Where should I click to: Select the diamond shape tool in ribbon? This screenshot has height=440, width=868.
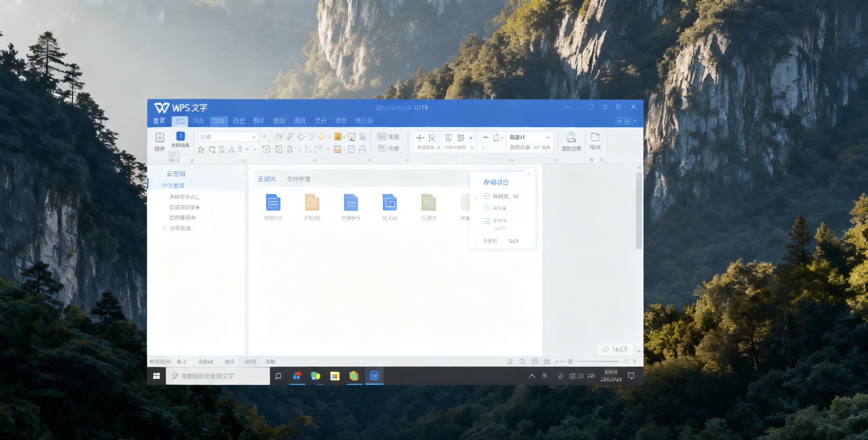coord(301,136)
